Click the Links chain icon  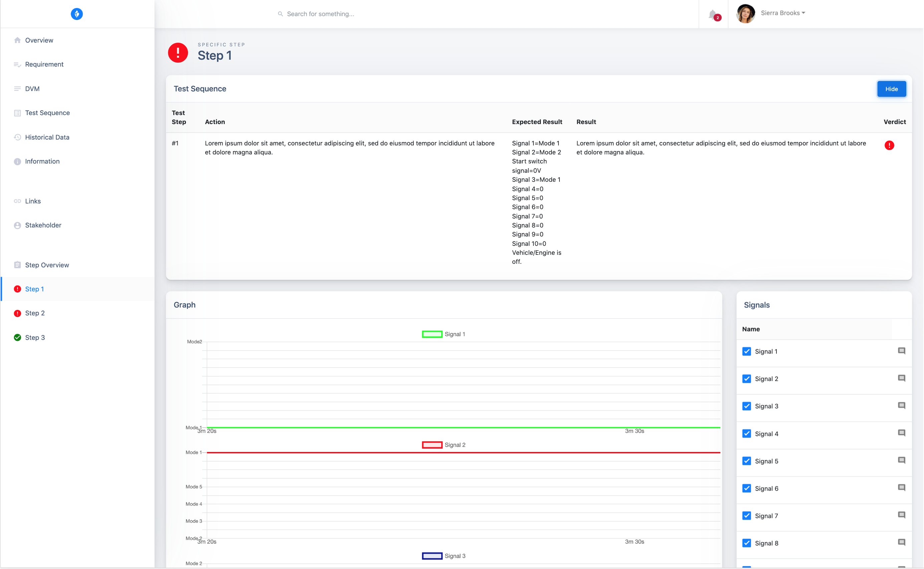(17, 201)
